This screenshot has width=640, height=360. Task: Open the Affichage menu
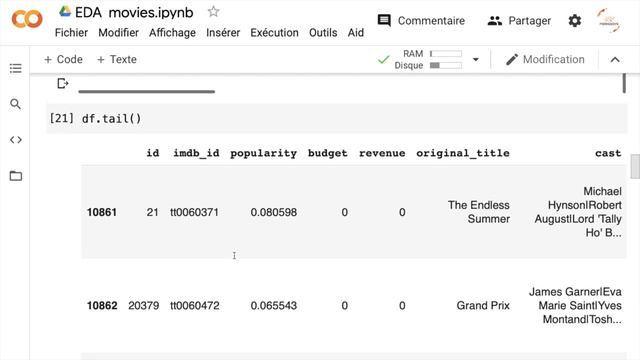click(x=172, y=33)
